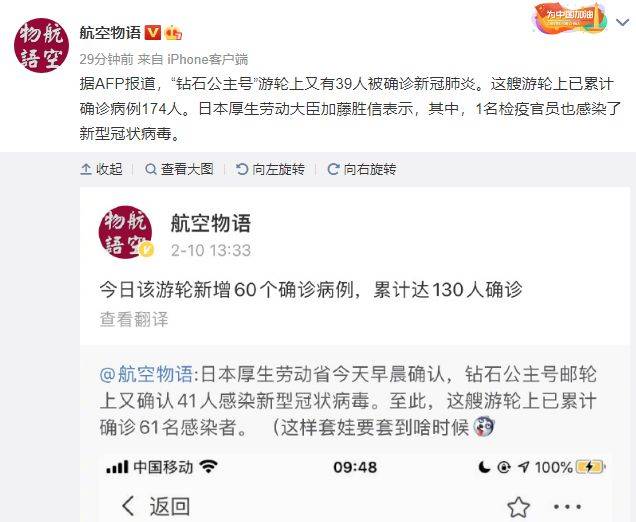636x522 pixels.
Task: Click the orange V verification badge
Action: click(x=153, y=32)
